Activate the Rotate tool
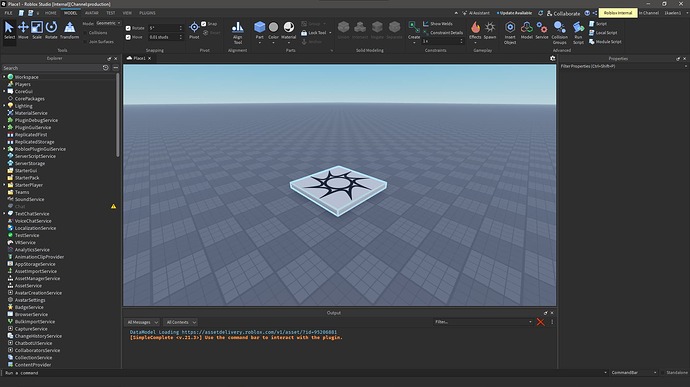This screenshot has width=690, height=387. point(51,30)
